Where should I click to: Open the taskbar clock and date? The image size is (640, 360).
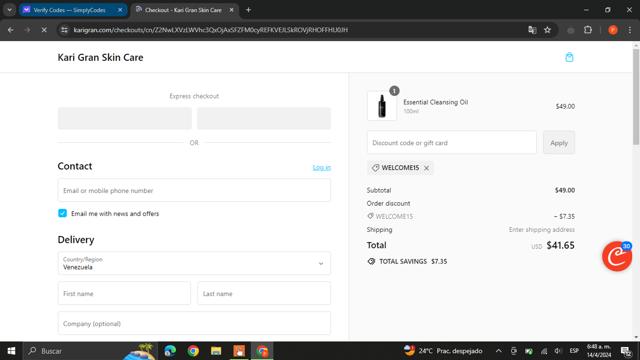click(599, 351)
